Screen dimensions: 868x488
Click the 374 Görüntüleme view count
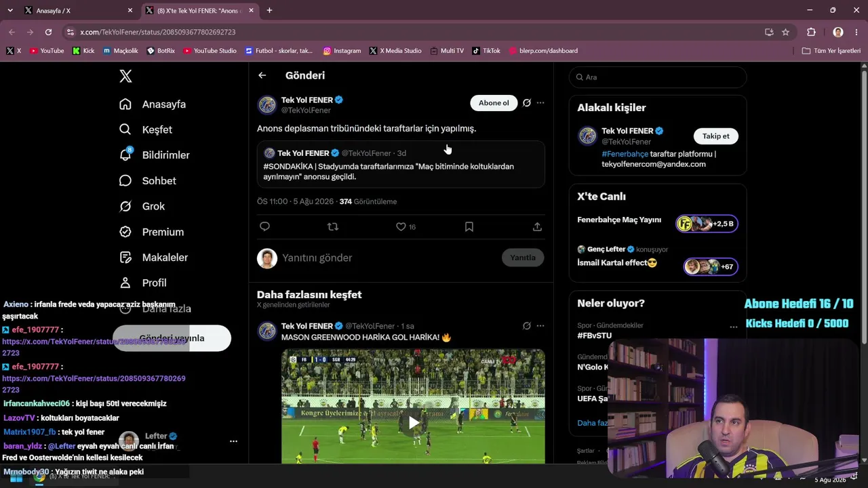368,201
